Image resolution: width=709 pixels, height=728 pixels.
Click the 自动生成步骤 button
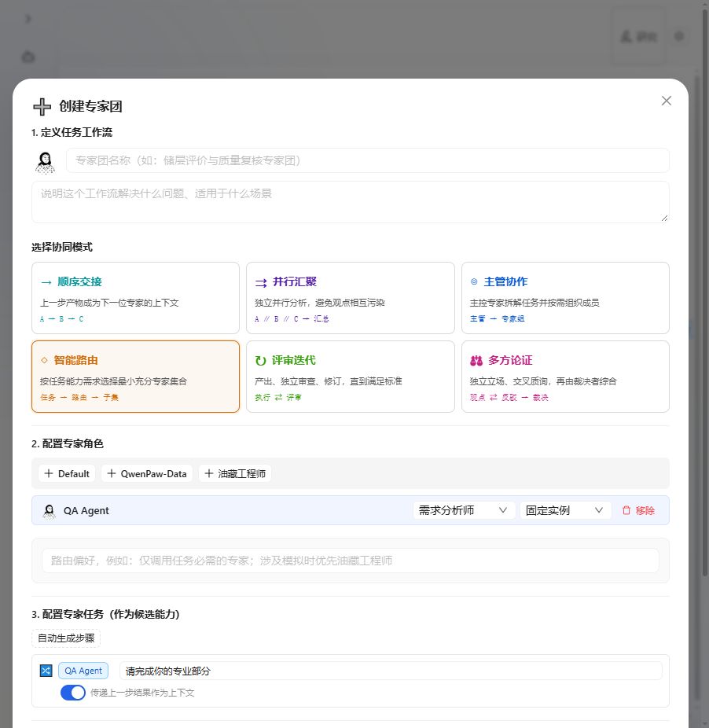tap(66, 638)
